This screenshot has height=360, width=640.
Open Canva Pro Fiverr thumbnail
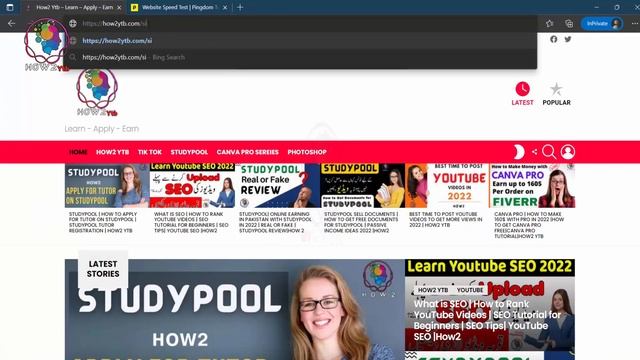click(532, 186)
